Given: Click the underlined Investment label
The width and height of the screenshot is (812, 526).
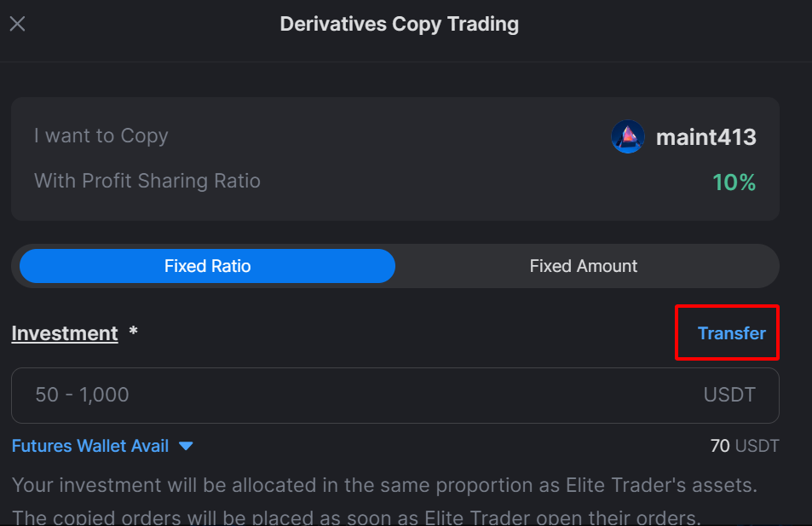Looking at the screenshot, I should [65, 333].
